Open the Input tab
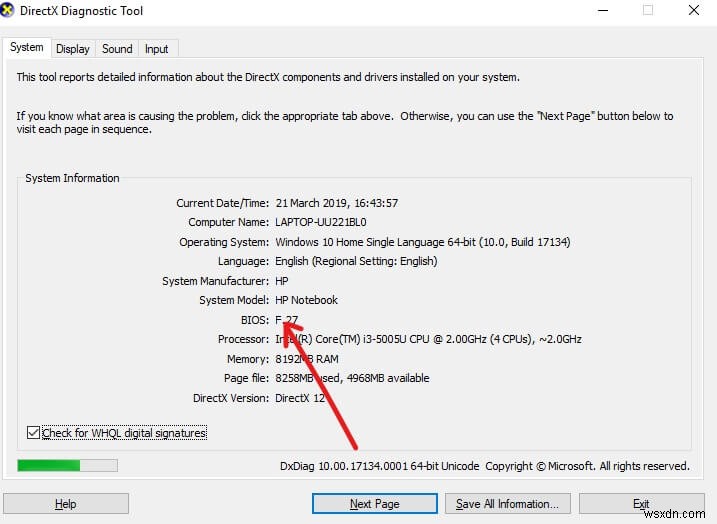This screenshot has width=717, height=524. tap(156, 49)
